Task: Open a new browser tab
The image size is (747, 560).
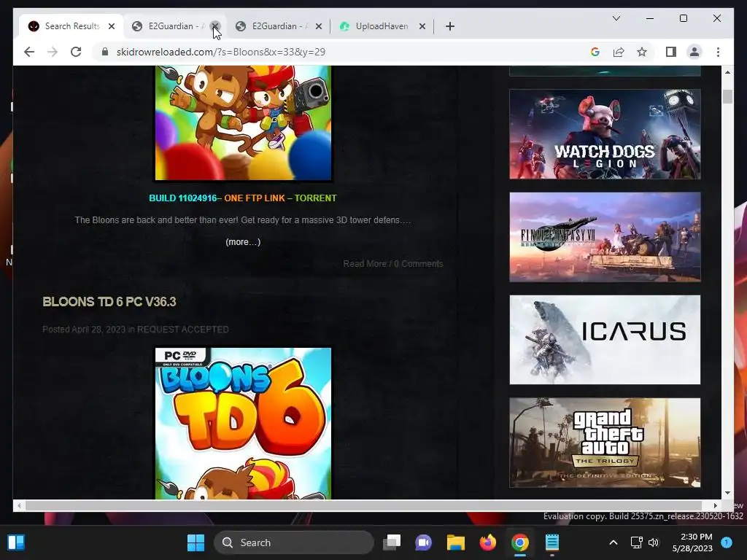Action: 449,26
